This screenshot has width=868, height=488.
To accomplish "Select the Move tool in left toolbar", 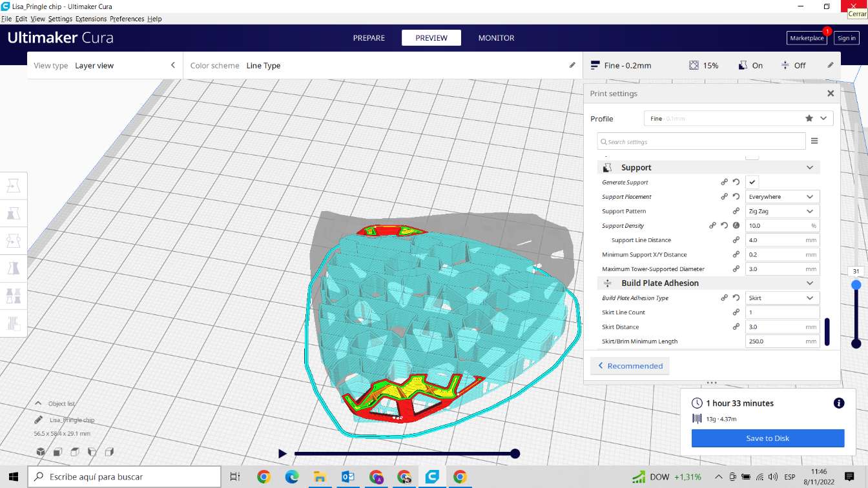I will [x=14, y=187].
